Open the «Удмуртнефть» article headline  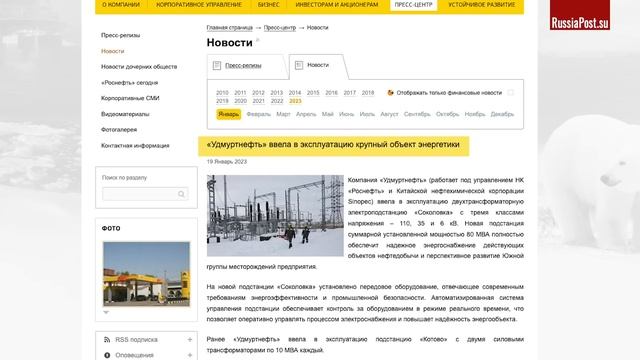tap(333, 144)
